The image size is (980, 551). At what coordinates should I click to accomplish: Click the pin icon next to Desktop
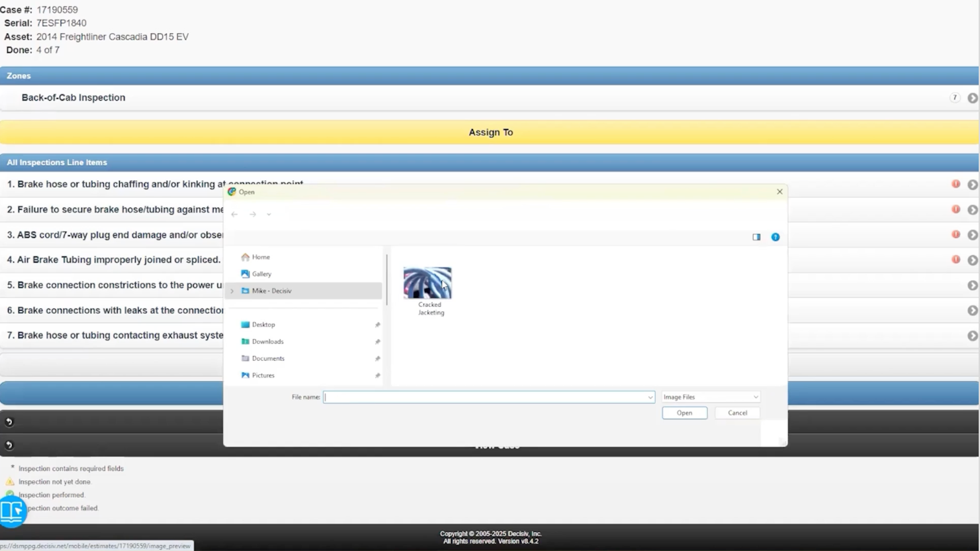tap(378, 325)
